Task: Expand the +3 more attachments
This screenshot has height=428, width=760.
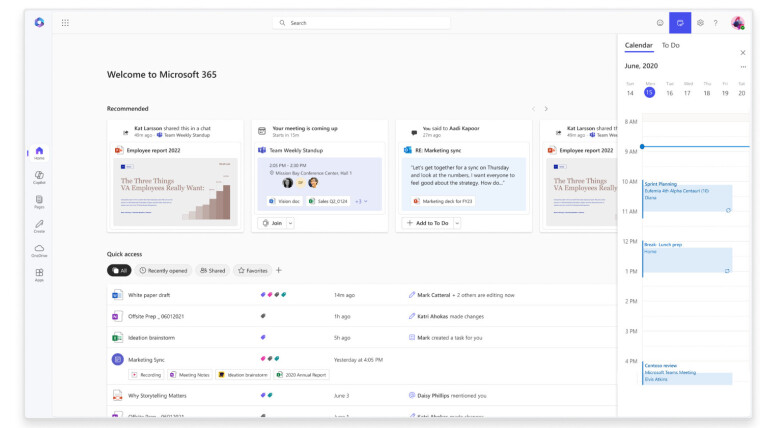Action: pyautogui.click(x=361, y=201)
